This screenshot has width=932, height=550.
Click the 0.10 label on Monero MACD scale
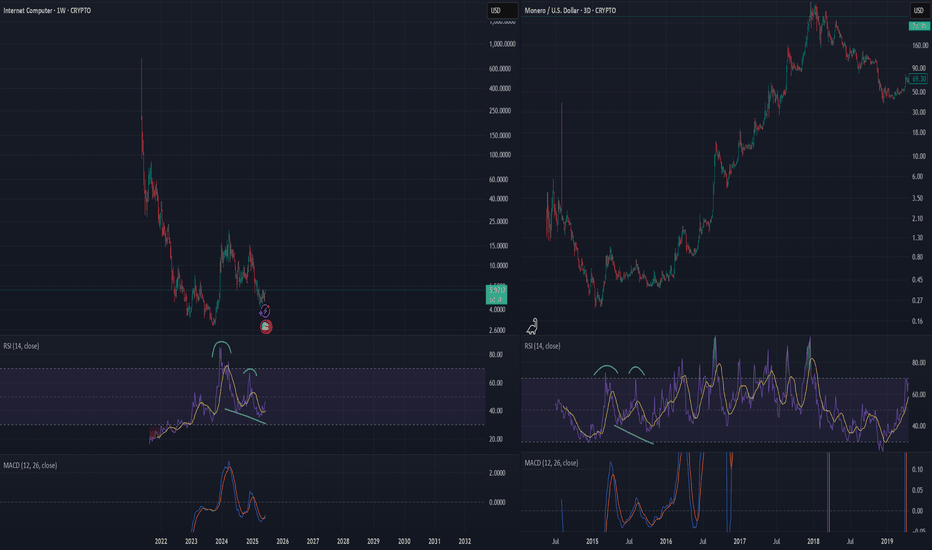[918, 469]
